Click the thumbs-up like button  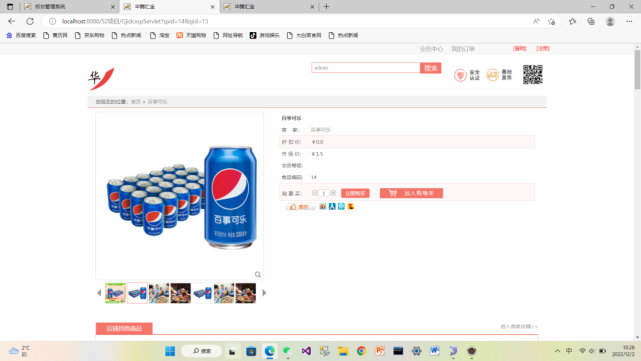click(x=300, y=207)
